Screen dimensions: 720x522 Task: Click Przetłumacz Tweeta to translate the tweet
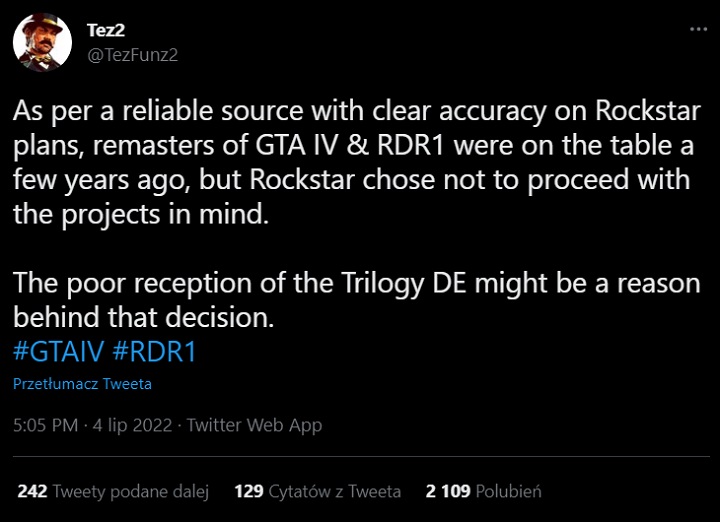click(x=82, y=384)
